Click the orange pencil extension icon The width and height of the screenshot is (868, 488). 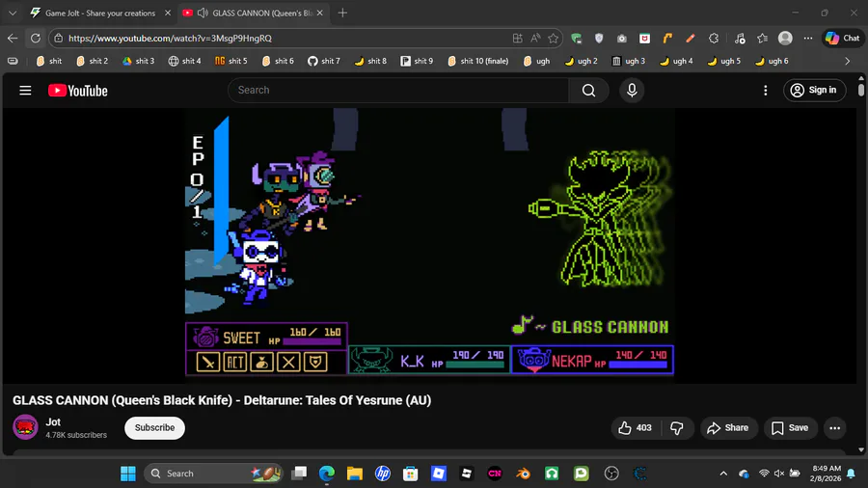click(691, 39)
